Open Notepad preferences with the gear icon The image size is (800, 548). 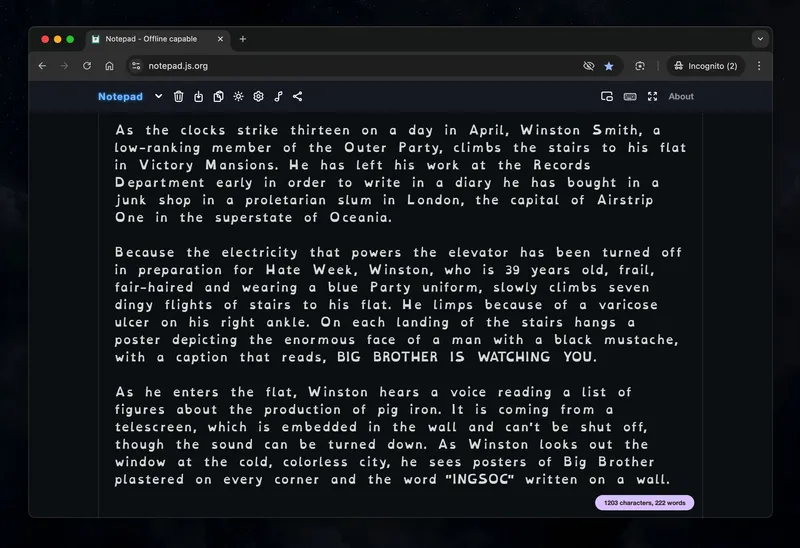pyautogui.click(x=258, y=97)
